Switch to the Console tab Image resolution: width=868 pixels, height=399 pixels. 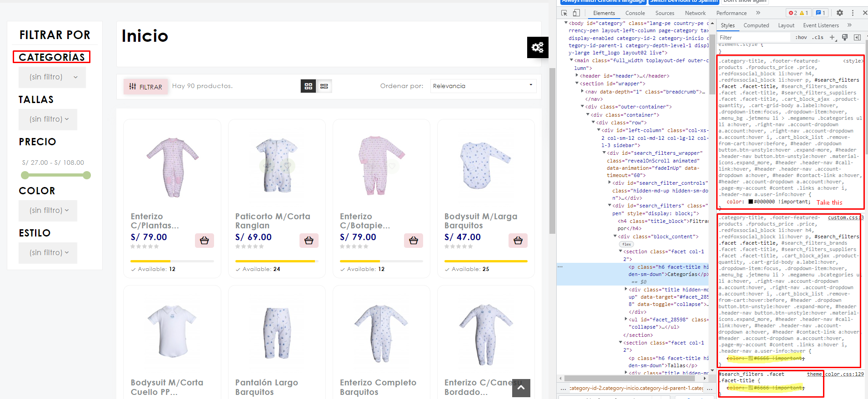[x=635, y=13]
